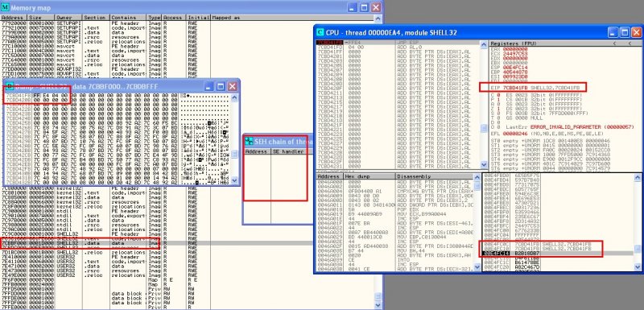Click Hex dump column header in CPU dump pane
Screen dimensions: 644x310
[x=369, y=176]
